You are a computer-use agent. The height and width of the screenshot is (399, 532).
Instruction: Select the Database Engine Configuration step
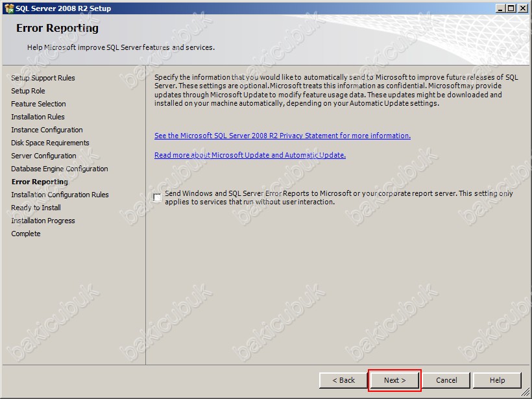click(60, 169)
